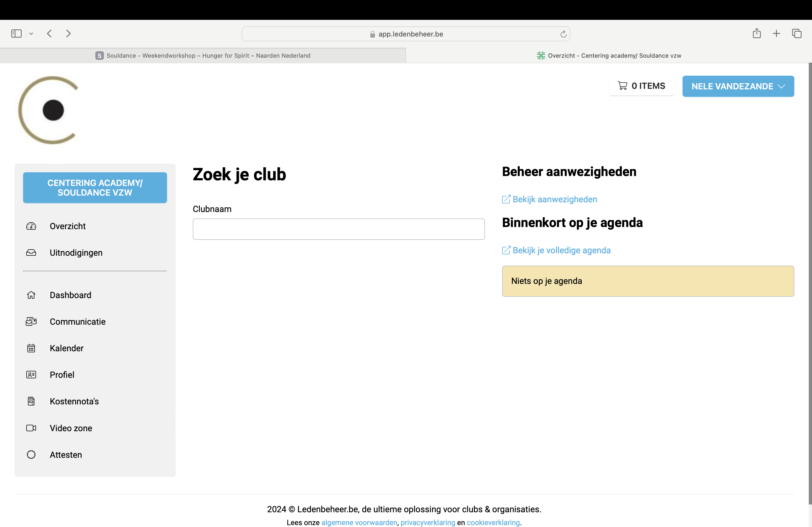The height and width of the screenshot is (527, 812).
Task: Open the 0 ITEMS shopping cart
Action: point(641,86)
